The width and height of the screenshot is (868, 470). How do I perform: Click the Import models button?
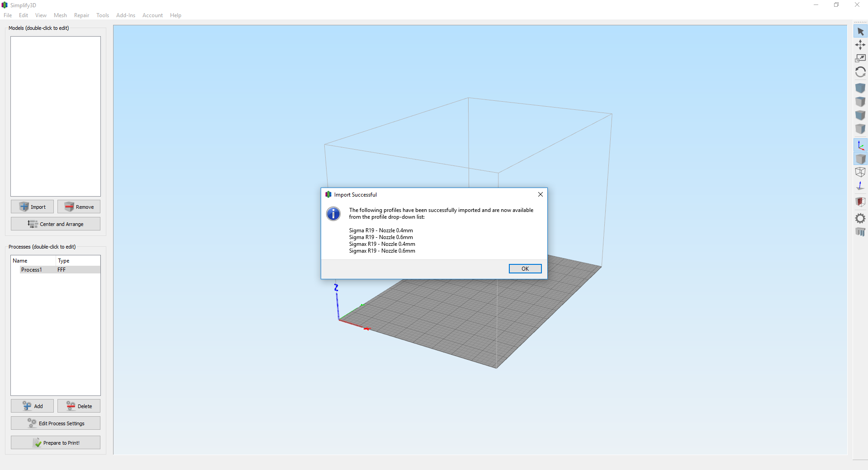point(32,207)
